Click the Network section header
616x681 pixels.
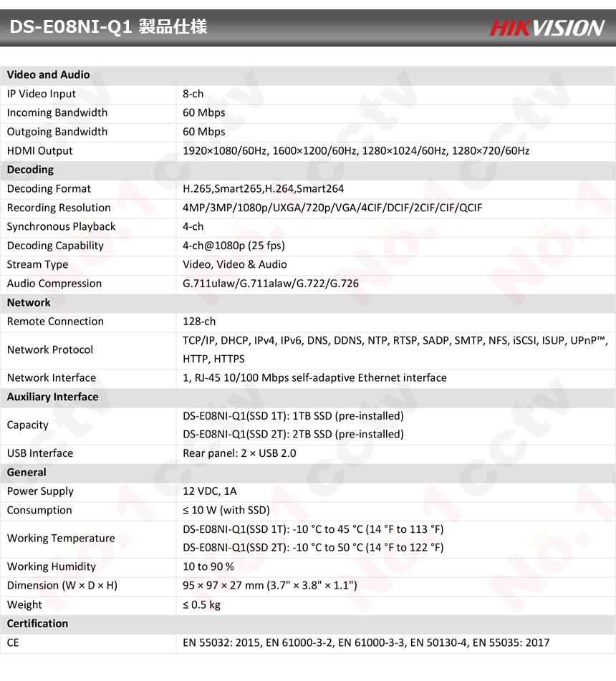28,303
